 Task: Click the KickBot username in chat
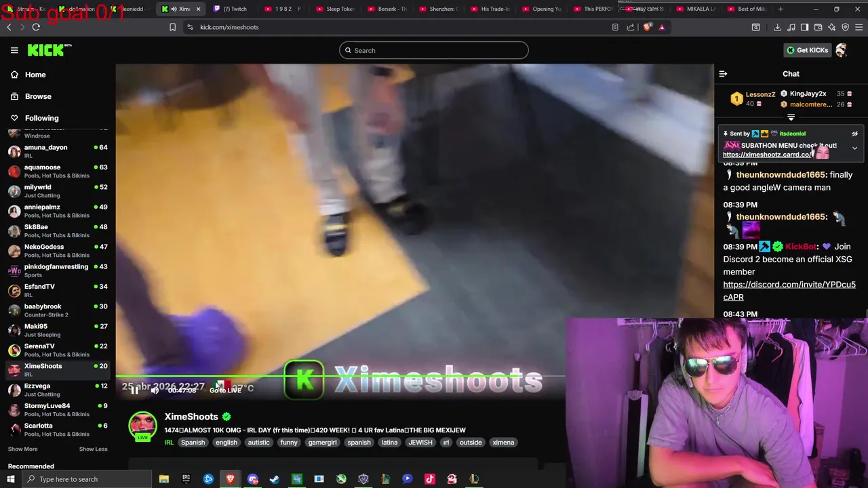tap(801, 247)
